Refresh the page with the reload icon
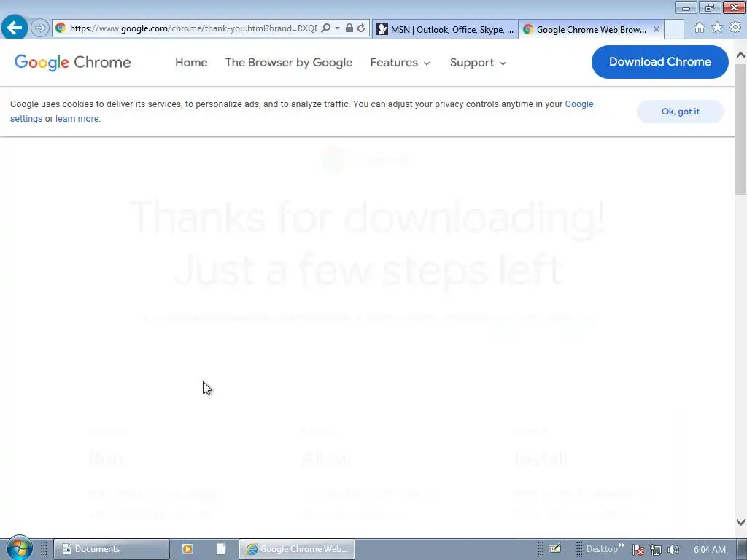This screenshot has width=747, height=560. click(x=362, y=28)
